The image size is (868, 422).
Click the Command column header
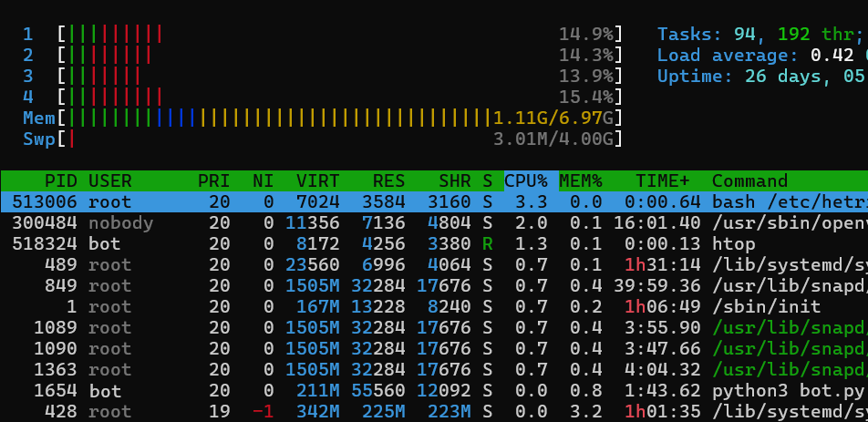[x=749, y=180]
